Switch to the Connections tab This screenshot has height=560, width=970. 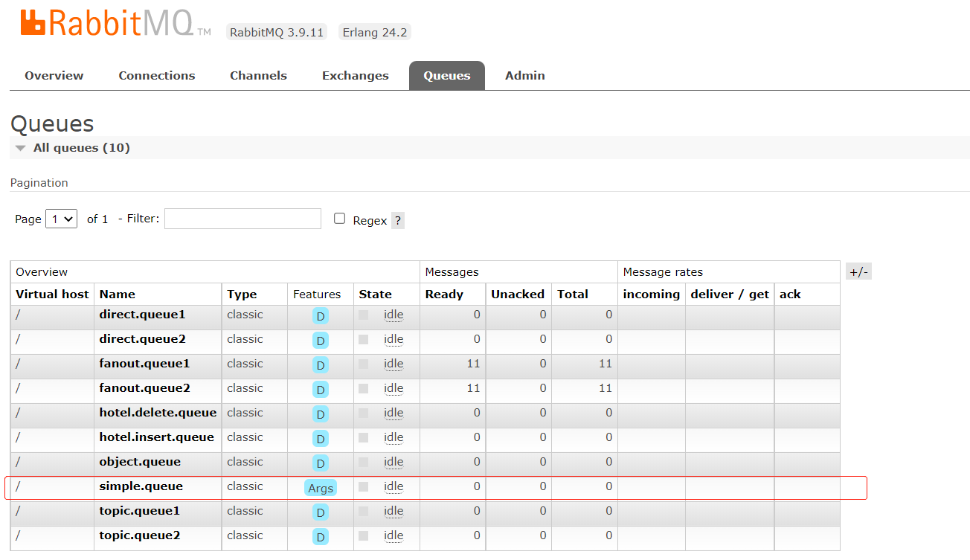click(157, 76)
